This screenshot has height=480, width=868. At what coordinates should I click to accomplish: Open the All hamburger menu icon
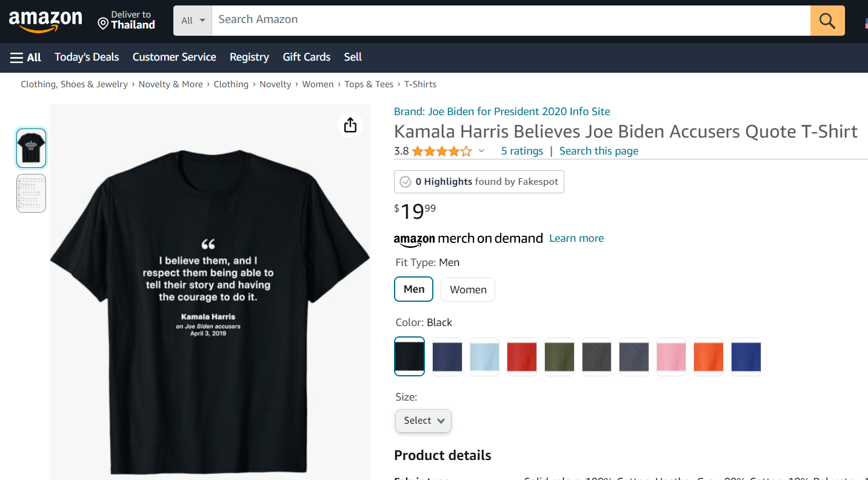(x=16, y=57)
